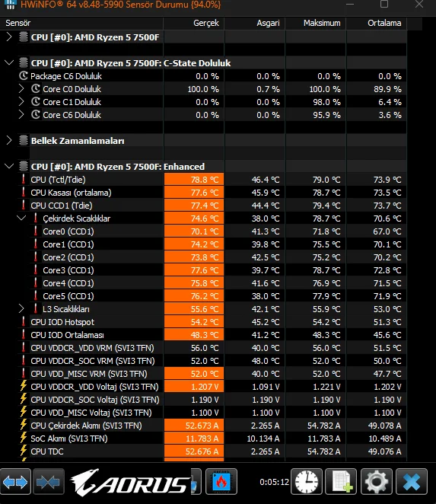This screenshot has width=436, height=504.
Task: Click the AORUS logo banner
Action: click(130, 482)
